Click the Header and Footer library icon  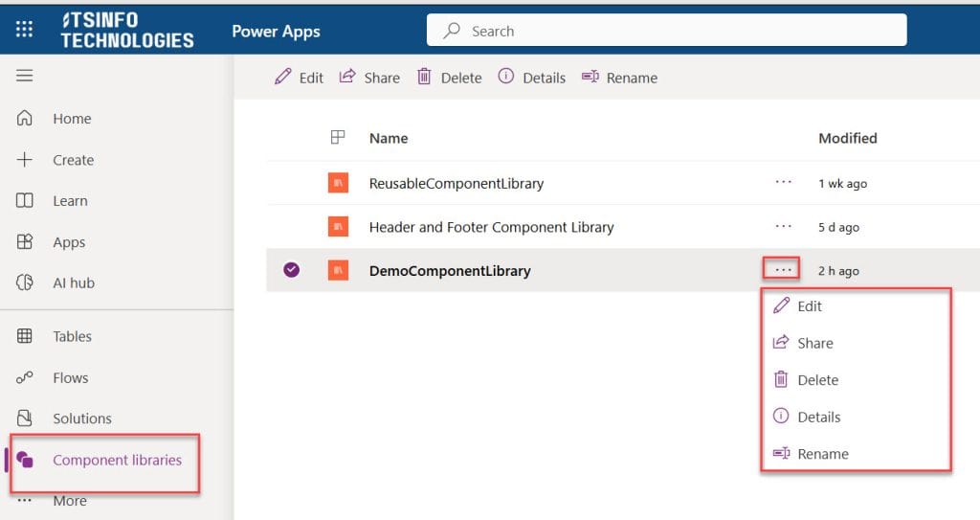pyautogui.click(x=338, y=227)
